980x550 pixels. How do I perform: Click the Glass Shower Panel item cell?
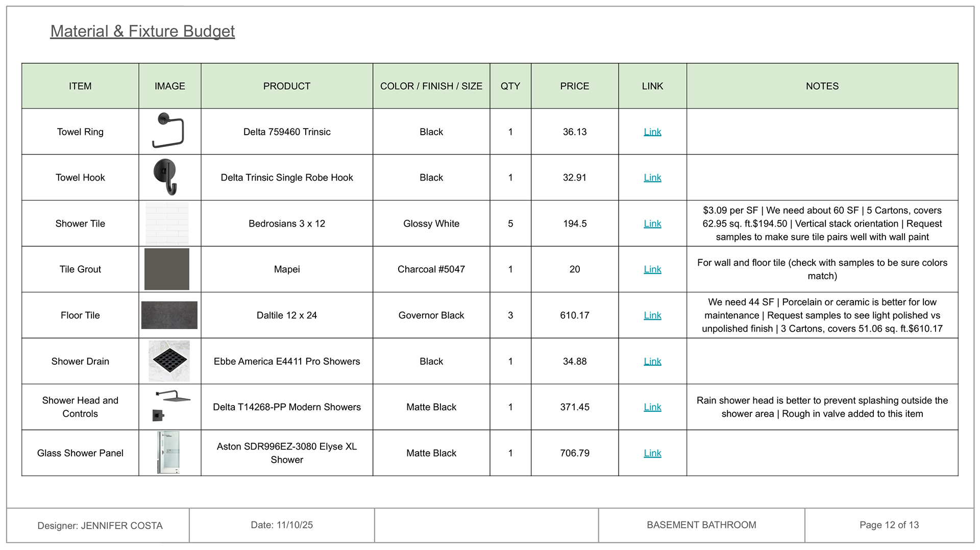click(x=80, y=453)
